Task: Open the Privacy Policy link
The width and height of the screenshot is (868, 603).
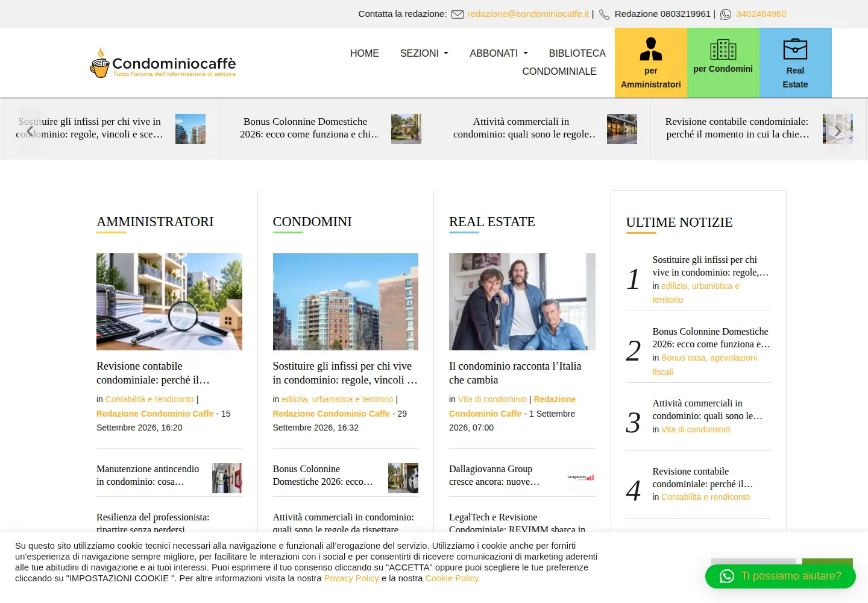Action: click(x=351, y=578)
